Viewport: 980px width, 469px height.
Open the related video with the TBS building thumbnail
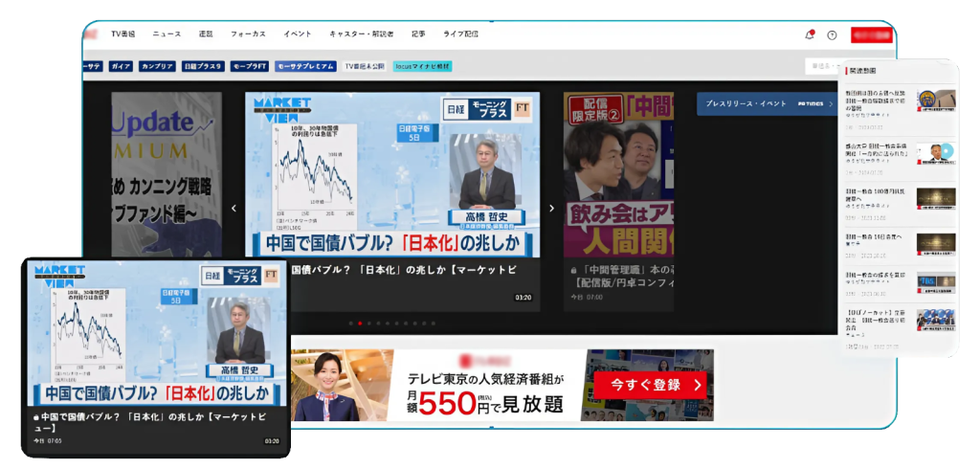click(936, 282)
